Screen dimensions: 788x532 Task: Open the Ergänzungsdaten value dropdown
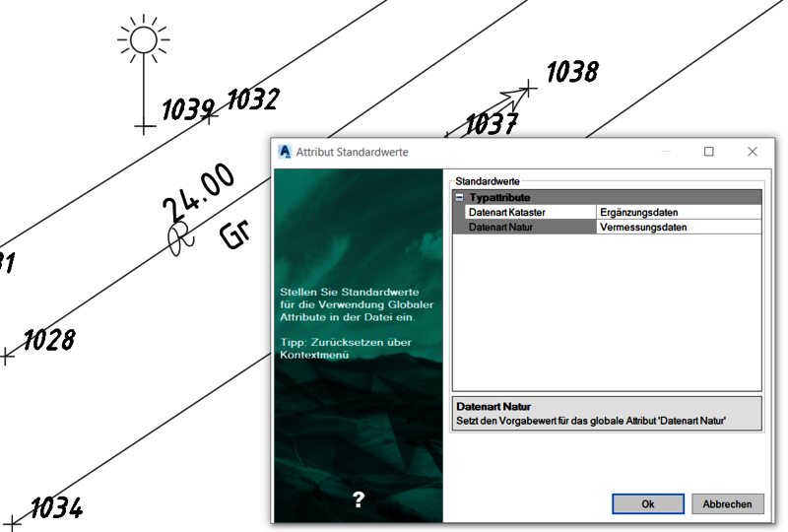tap(679, 212)
